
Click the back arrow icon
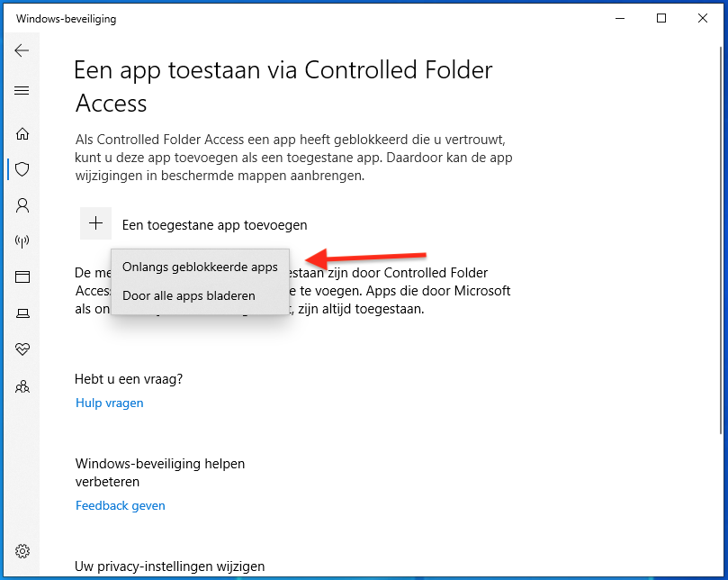[x=22, y=50]
